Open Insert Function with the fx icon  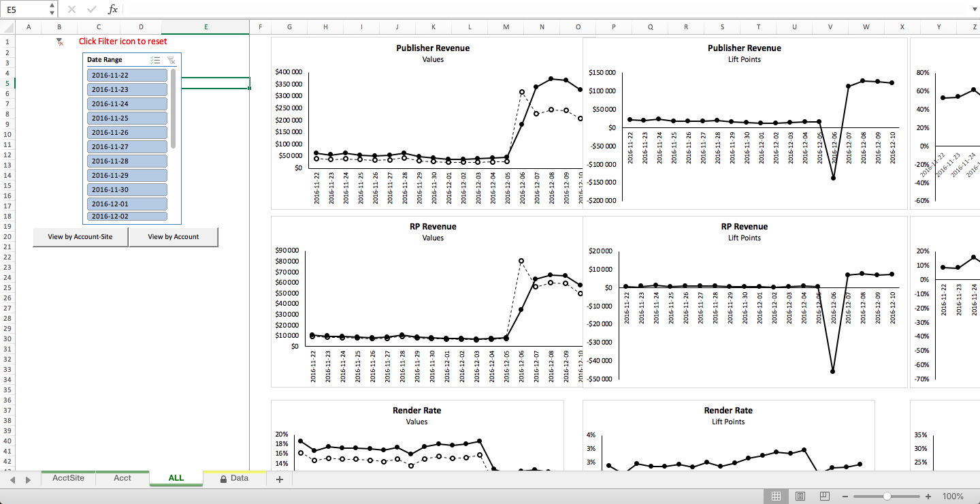tap(113, 9)
